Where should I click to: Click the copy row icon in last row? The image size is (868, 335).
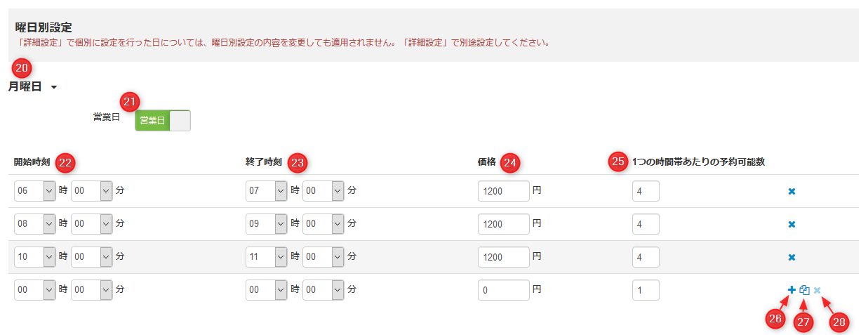805,289
